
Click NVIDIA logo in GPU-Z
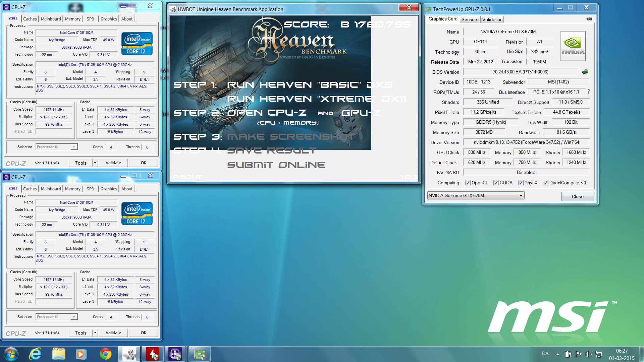573,46
